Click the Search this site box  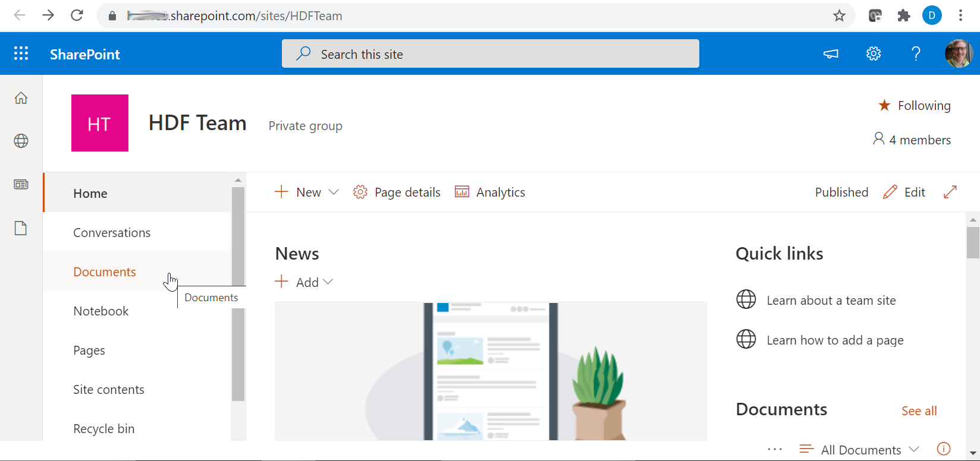491,54
